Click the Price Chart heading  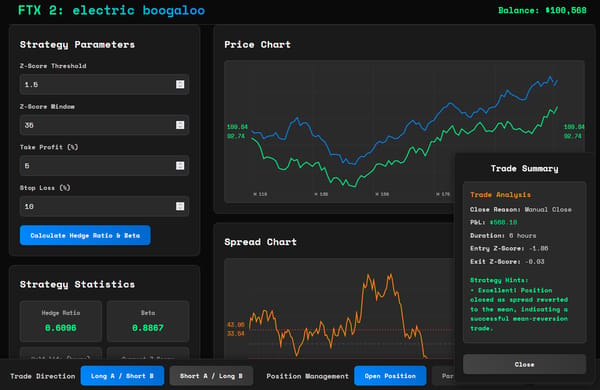258,45
